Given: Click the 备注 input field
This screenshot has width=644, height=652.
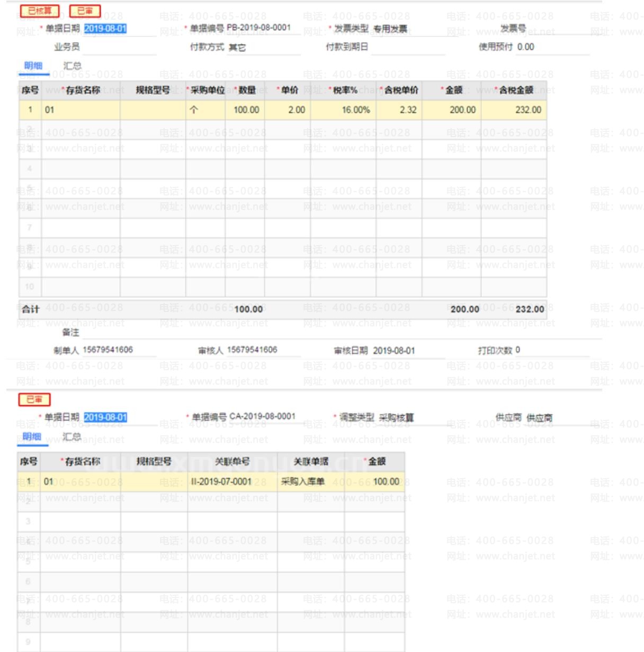Looking at the screenshot, I should point(342,333).
